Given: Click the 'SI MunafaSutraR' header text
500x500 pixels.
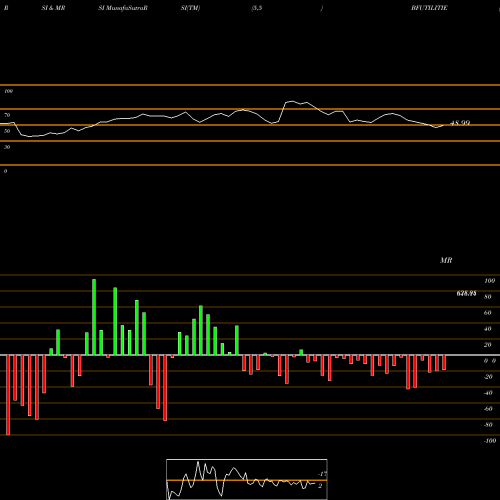Looking at the screenshot, I should [x=123, y=8].
